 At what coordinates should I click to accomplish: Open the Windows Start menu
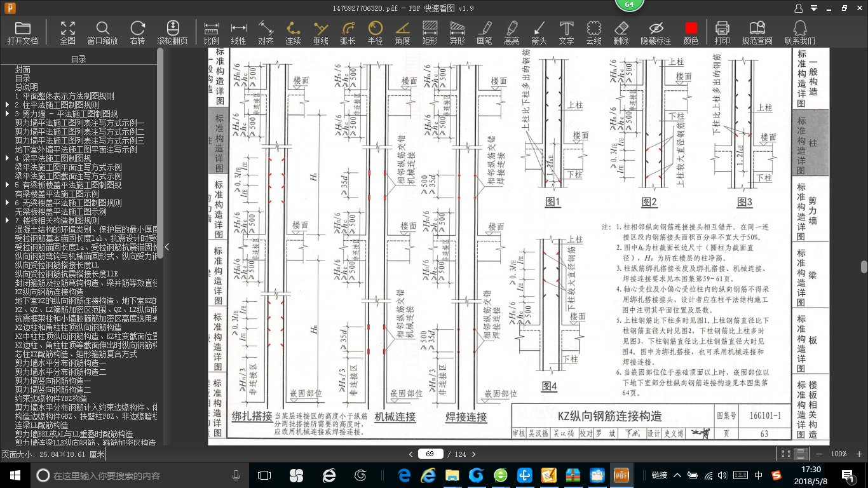15,475
